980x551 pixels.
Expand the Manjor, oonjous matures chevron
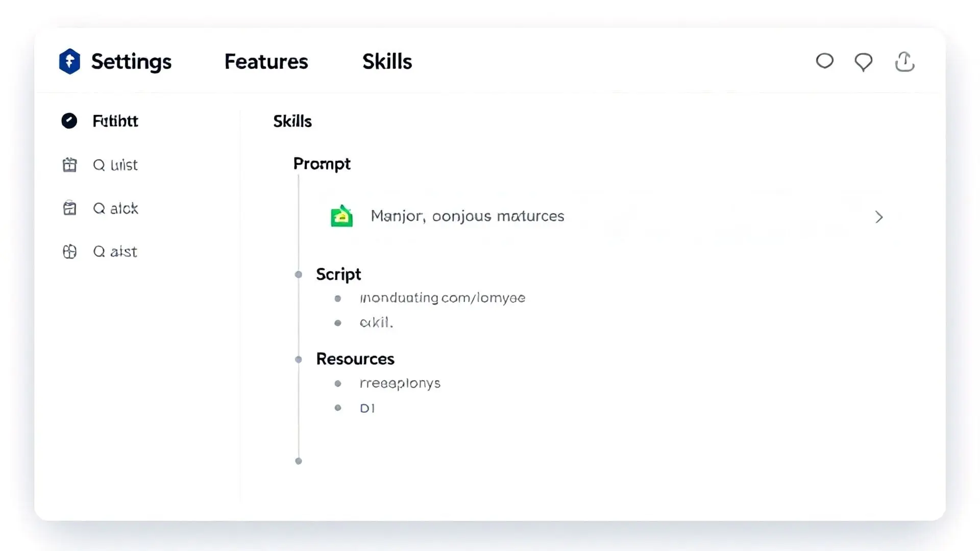[878, 217]
